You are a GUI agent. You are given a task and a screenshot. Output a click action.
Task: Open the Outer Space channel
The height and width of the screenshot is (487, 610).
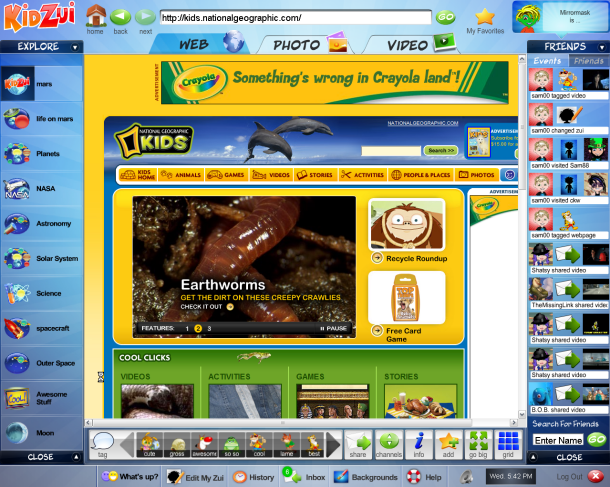coord(42,363)
